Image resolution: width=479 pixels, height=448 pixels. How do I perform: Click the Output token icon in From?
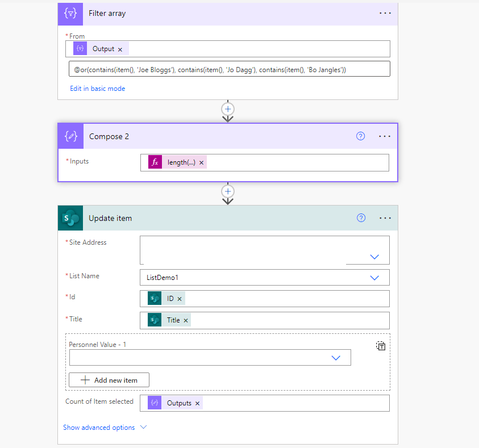tap(80, 48)
